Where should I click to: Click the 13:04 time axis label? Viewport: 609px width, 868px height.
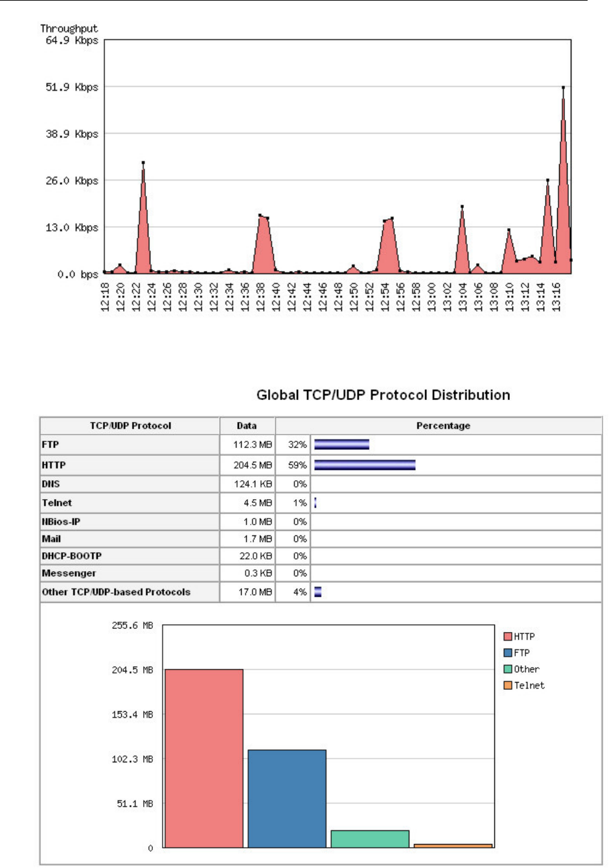point(463,297)
